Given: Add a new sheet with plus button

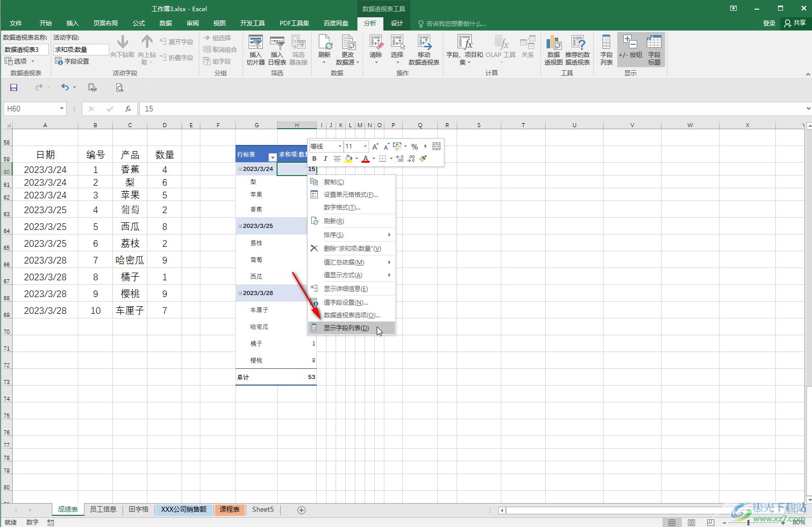Looking at the screenshot, I should [x=301, y=510].
